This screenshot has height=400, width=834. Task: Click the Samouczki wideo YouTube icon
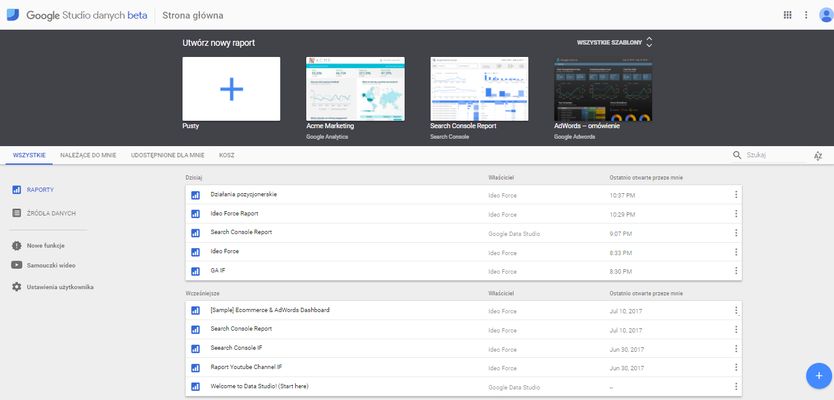(x=16, y=265)
